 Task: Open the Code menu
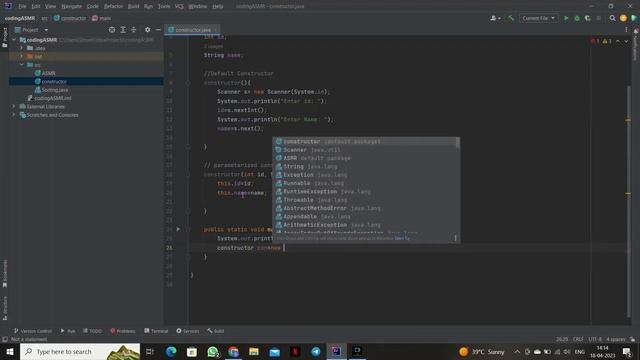tap(92, 7)
